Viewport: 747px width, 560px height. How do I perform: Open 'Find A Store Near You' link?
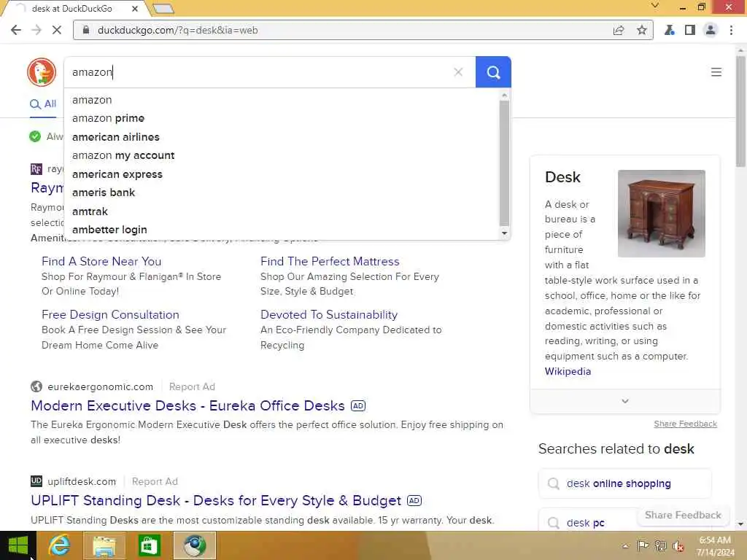(x=101, y=262)
